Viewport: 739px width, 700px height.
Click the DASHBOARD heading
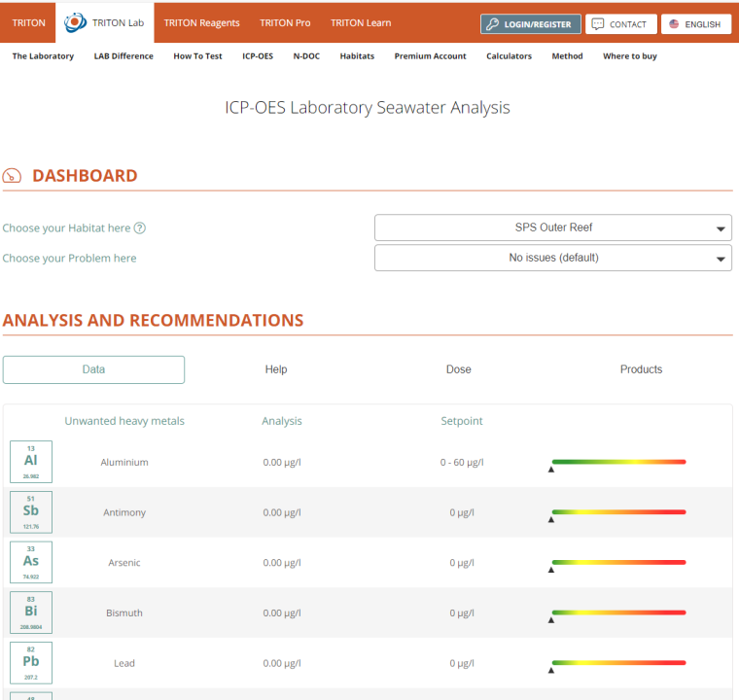point(85,176)
